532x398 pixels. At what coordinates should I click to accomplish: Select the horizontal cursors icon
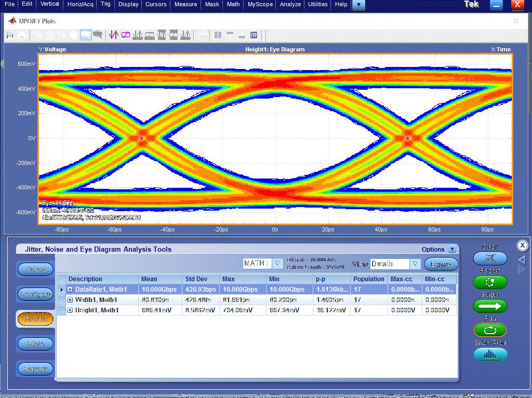click(126, 35)
